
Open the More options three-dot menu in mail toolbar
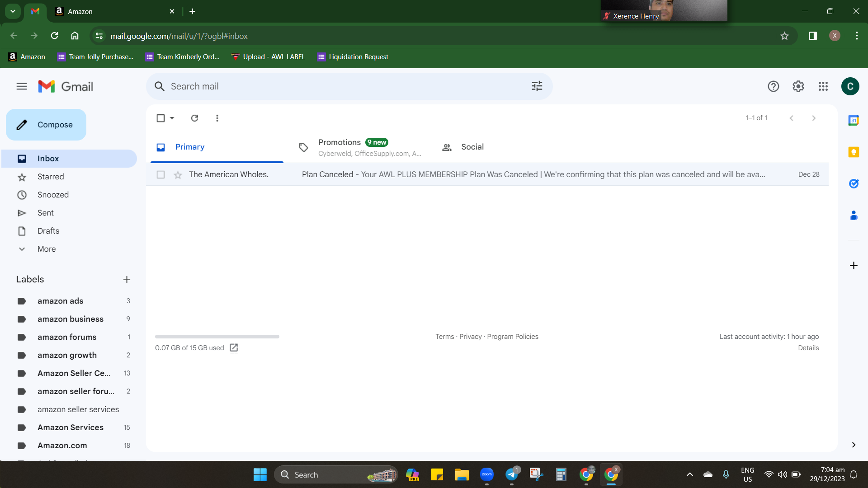(x=217, y=118)
